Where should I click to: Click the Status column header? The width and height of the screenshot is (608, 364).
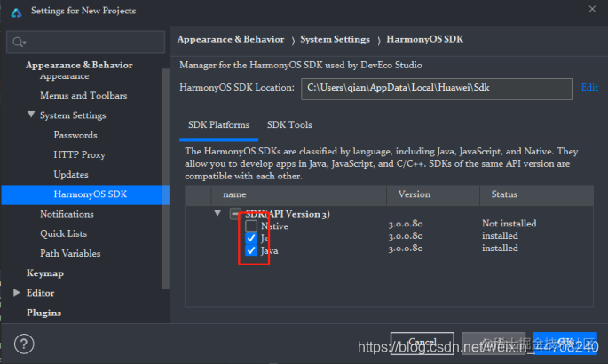537,194
